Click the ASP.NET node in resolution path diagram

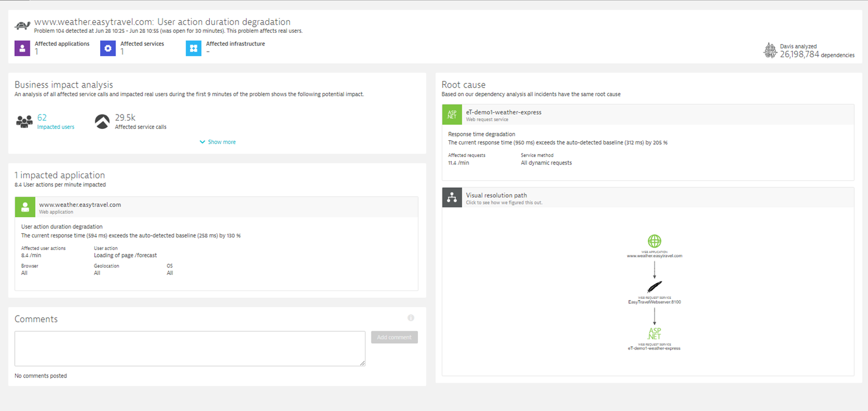tap(655, 333)
